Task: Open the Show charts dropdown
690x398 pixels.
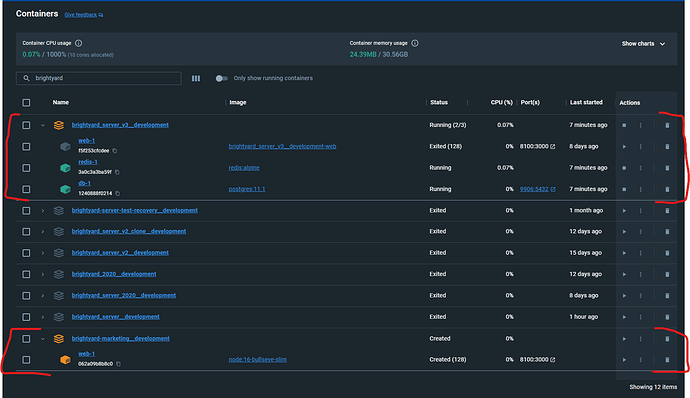Action: click(643, 44)
